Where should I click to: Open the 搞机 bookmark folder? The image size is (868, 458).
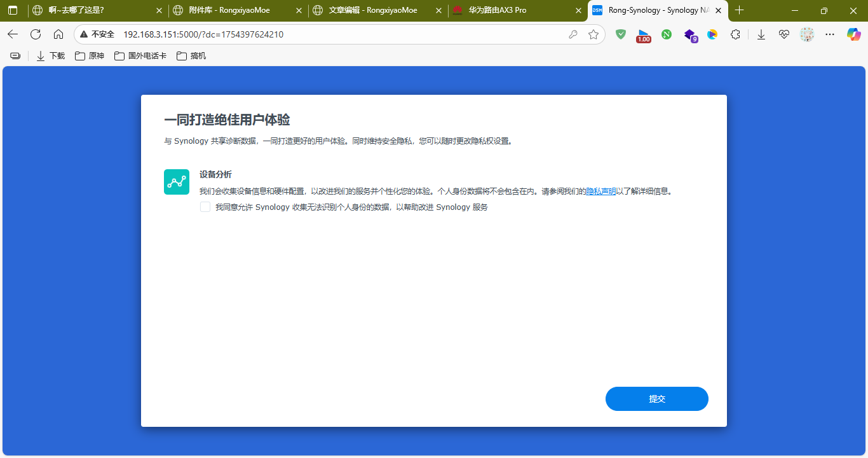coord(191,56)
